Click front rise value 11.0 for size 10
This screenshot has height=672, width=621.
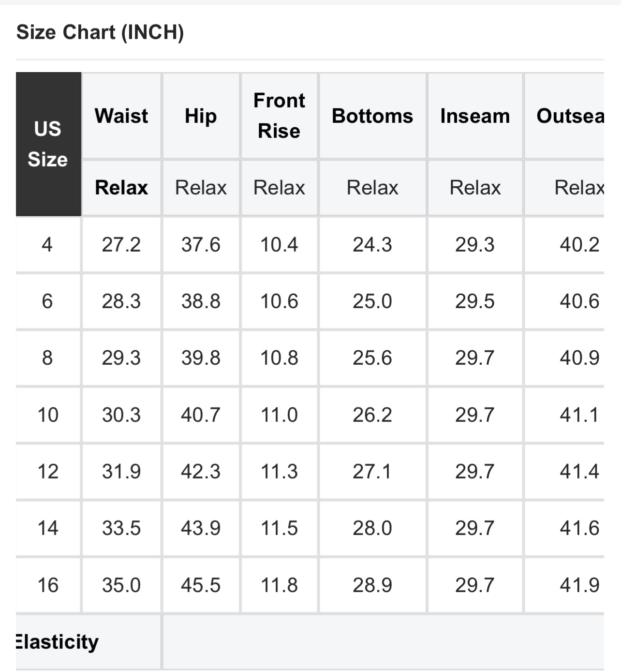click(x=279, y=415)
